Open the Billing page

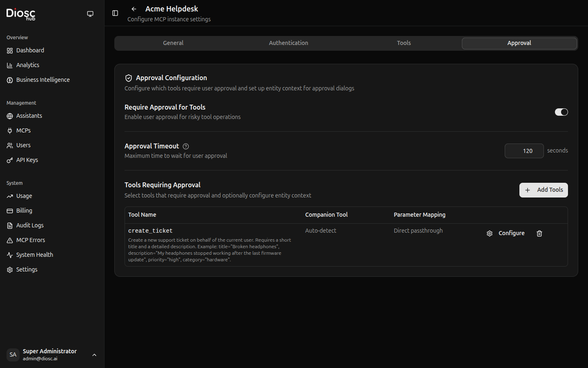24,211
